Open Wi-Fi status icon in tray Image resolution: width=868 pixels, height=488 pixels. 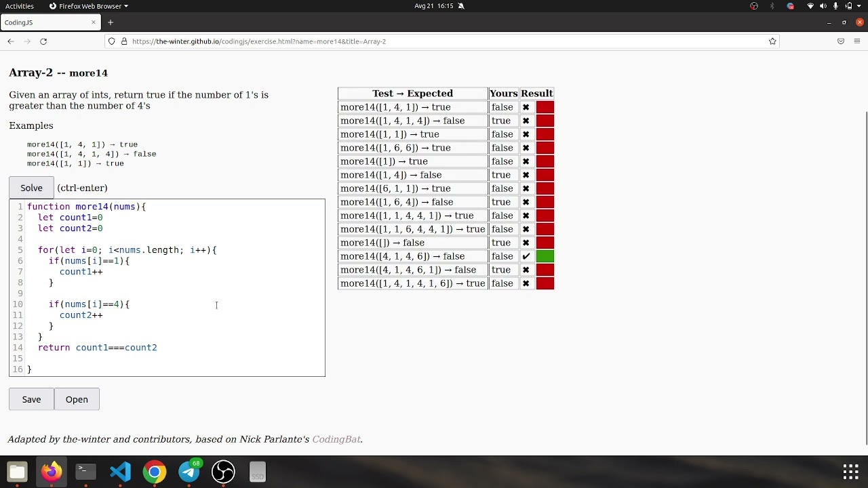click(x=810, y=6)
